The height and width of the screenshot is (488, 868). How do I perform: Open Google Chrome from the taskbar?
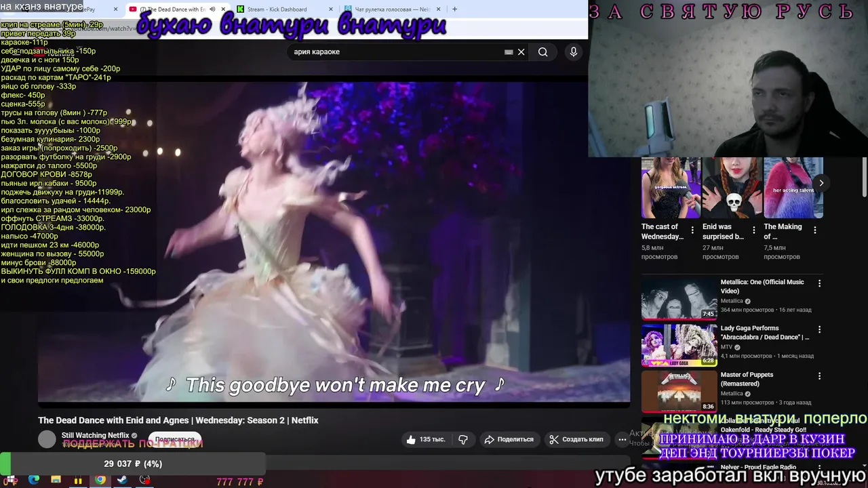(100, 481)
